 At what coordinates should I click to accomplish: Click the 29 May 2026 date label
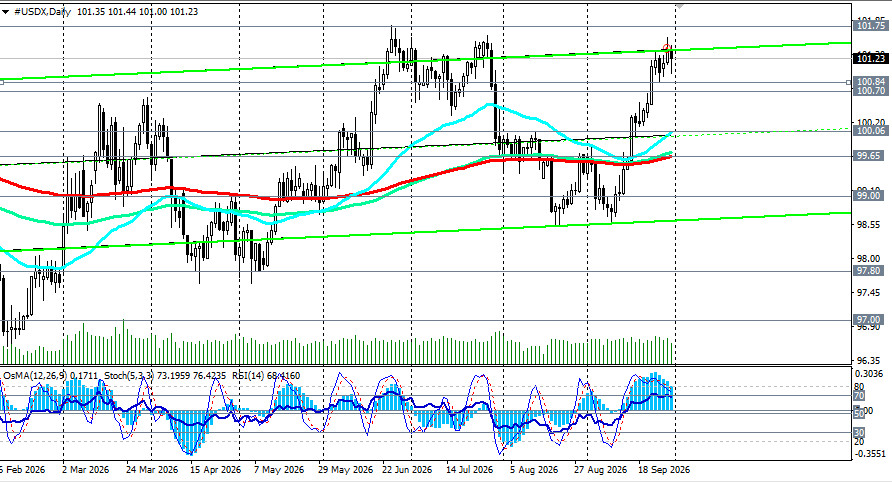[346, 470]
